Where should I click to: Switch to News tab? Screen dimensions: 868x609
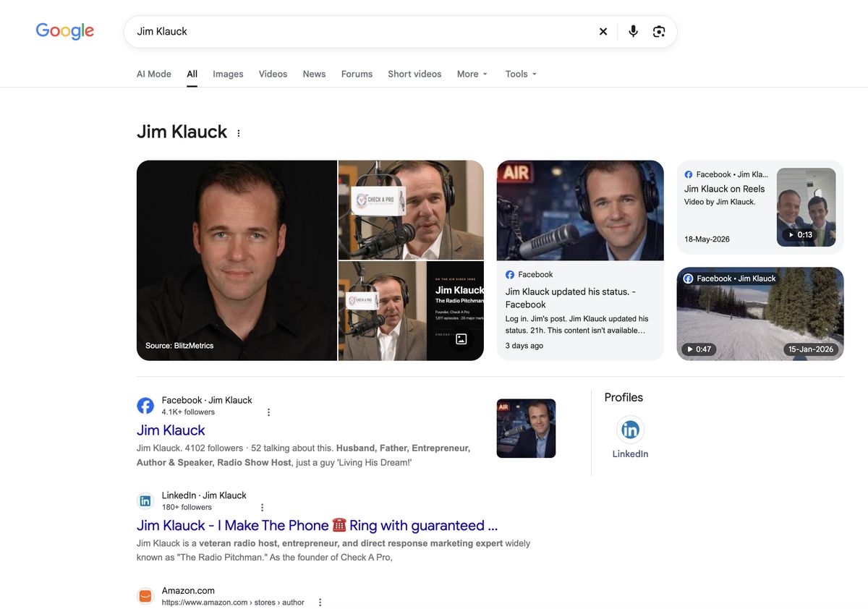click(314, 74)
